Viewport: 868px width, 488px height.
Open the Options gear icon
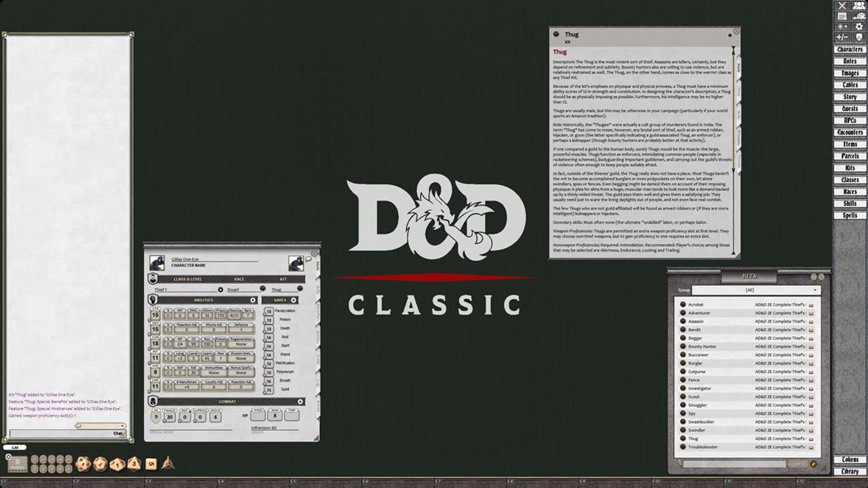click(859, 26)
